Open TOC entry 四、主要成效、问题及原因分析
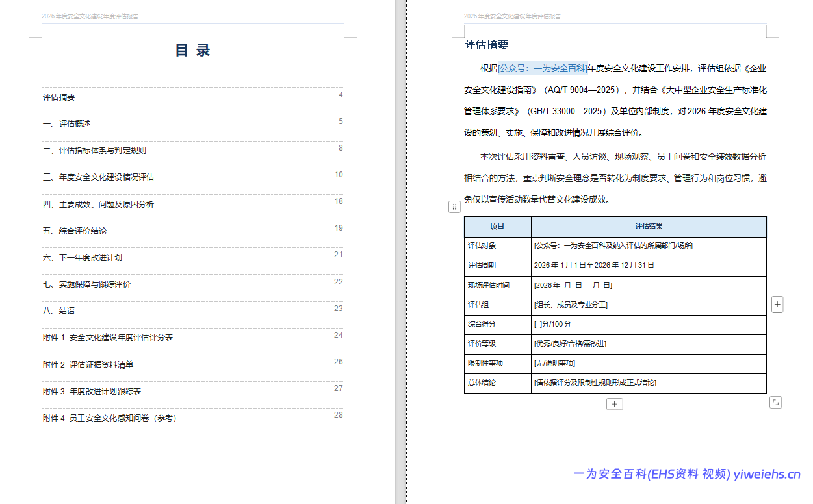The image size is (813, 504). [x=99, y=205]
